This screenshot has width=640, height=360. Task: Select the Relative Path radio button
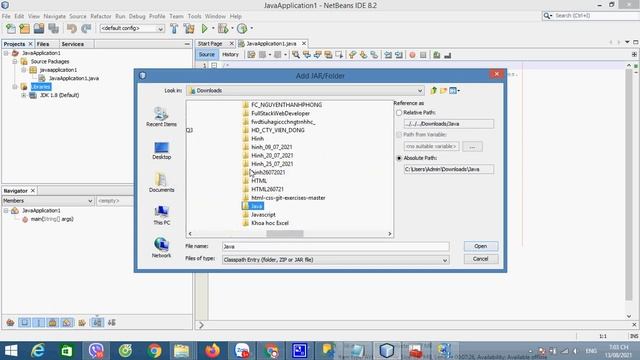click(x=399, y=113)
